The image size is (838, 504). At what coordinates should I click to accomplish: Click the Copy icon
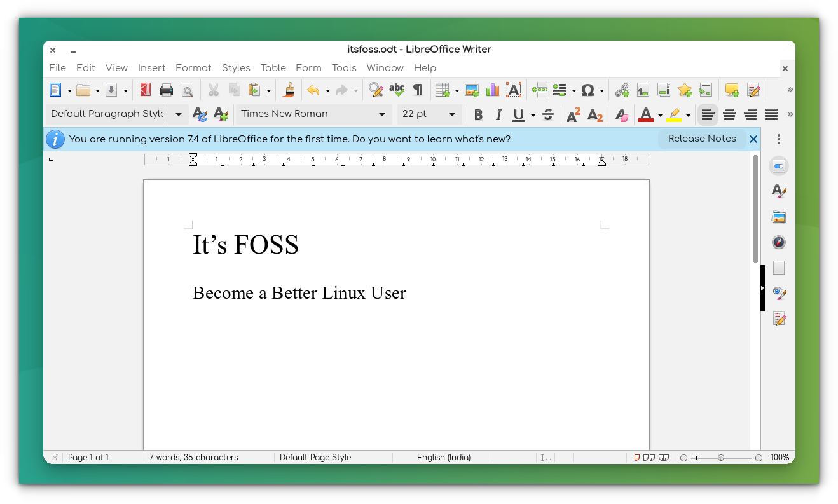[234, 90]
